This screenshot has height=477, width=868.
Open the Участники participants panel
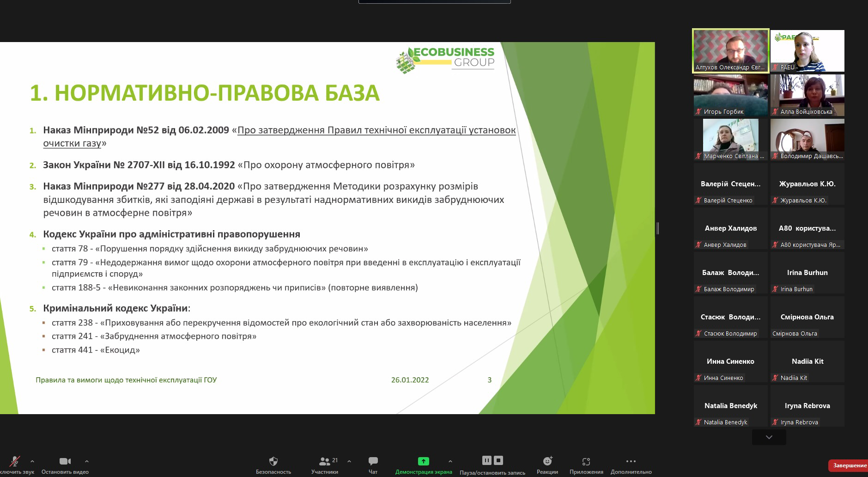pos(325,461)
